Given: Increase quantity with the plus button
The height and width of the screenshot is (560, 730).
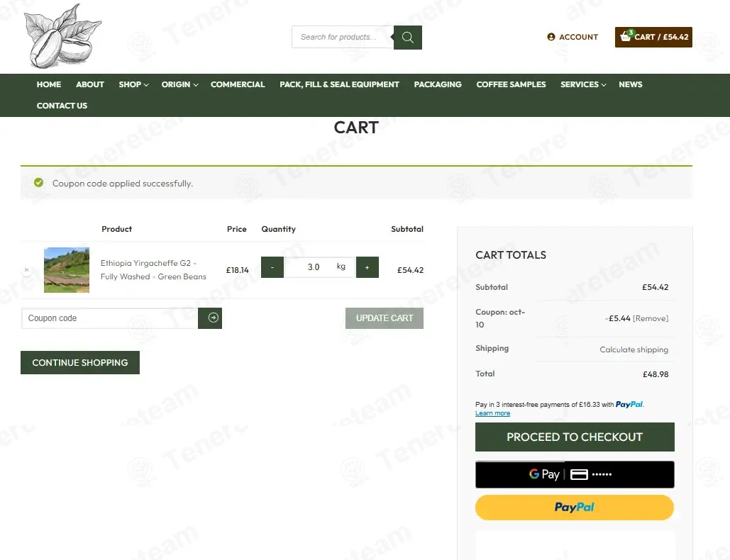Looking at the screenshot, I should (367, 267).
